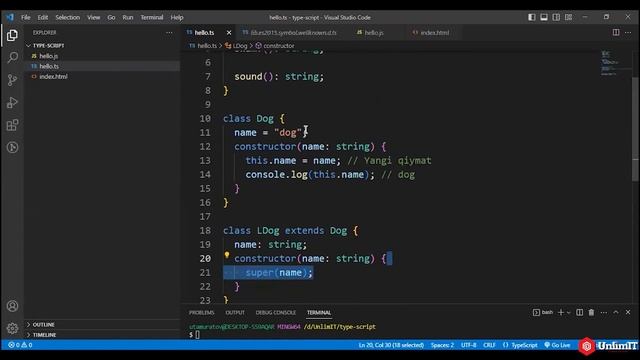Maximize the panel with chevron up
Image resolution: width=640 pixels, height=360 pixels.
coord(616,312)
